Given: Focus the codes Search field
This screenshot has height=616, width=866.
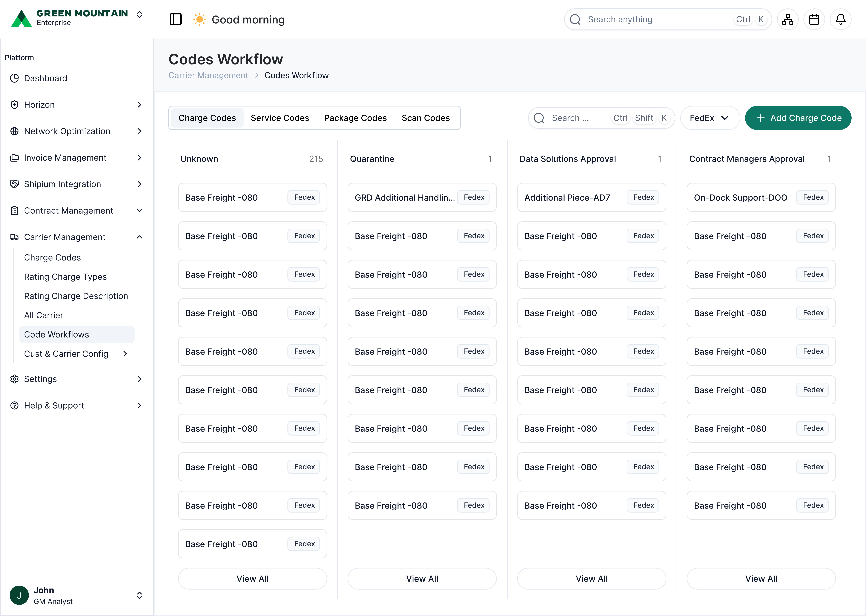Looking at the screenshot, I should tap(601, 118).
